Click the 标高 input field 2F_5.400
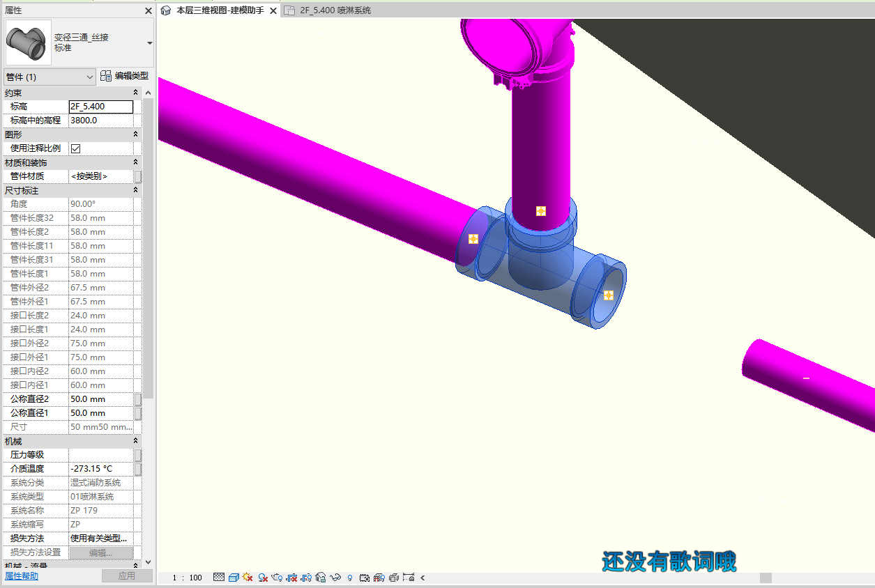The width and height of the screenshot is (875, 588). [100, 107]
